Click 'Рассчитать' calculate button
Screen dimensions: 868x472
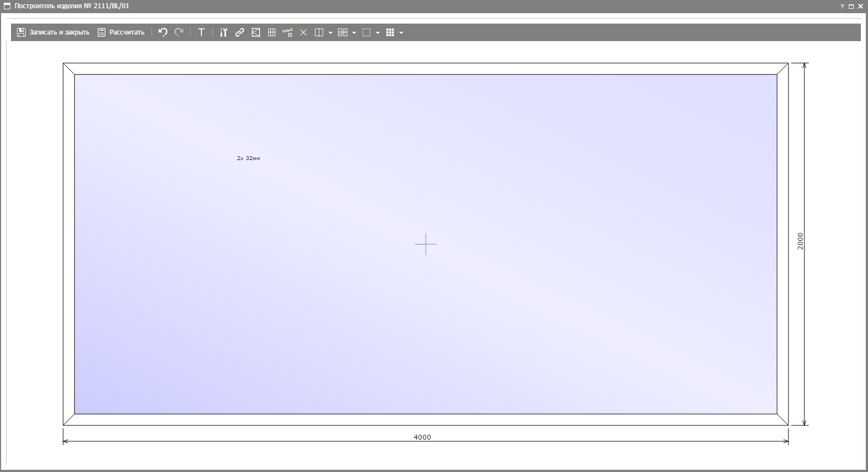[121, 32]
